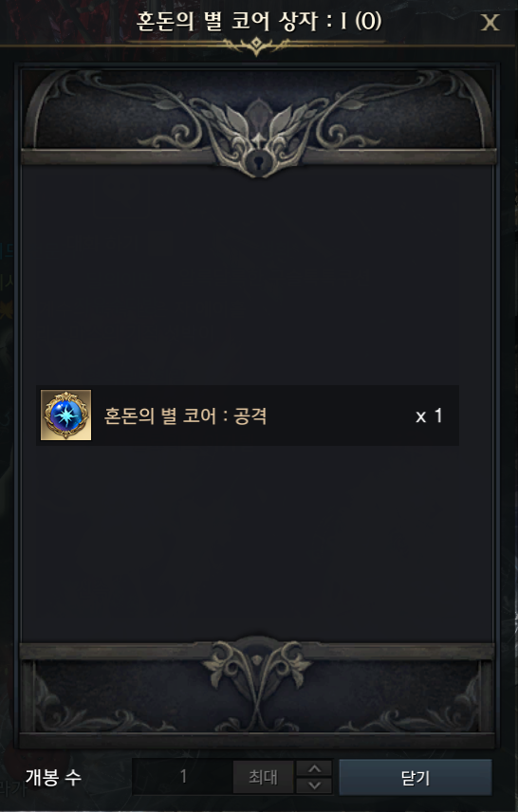Image resolution: width=518 pixels, height=812 pixels.
Task: Click the x 1 reward quantity
Action: coord(429,415)
